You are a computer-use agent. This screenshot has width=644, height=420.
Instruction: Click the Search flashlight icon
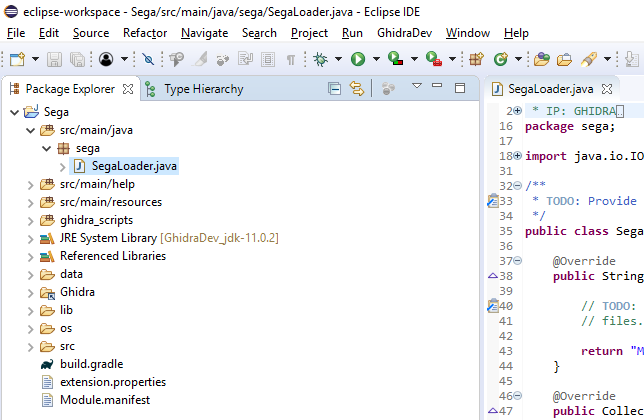(x=589, y=60)
